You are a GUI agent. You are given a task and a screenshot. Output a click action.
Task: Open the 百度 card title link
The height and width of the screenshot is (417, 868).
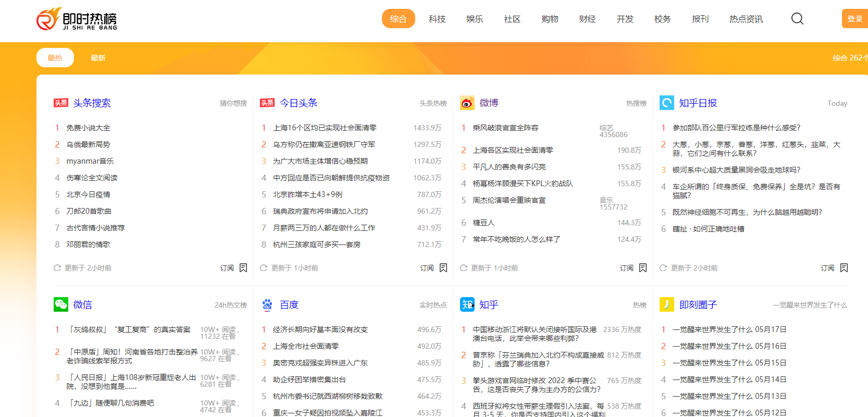point(289,304)
